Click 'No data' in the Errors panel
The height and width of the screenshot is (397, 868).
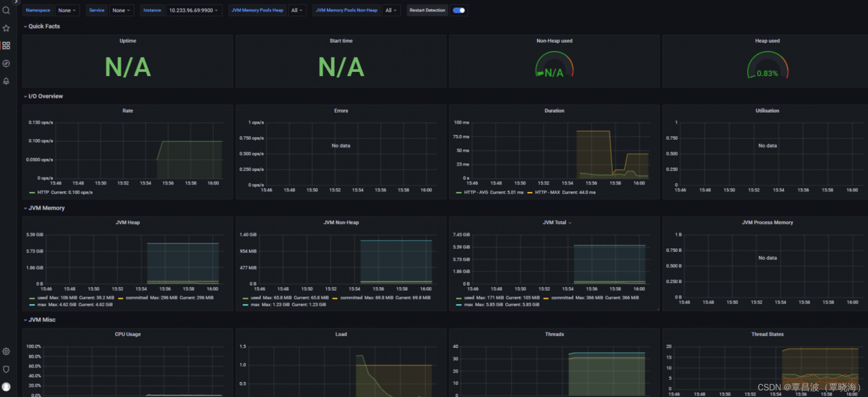coord(341,146)
